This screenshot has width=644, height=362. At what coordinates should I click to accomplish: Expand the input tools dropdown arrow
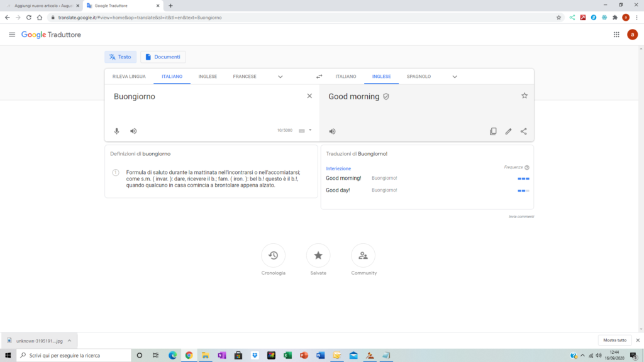coord(310,130)
